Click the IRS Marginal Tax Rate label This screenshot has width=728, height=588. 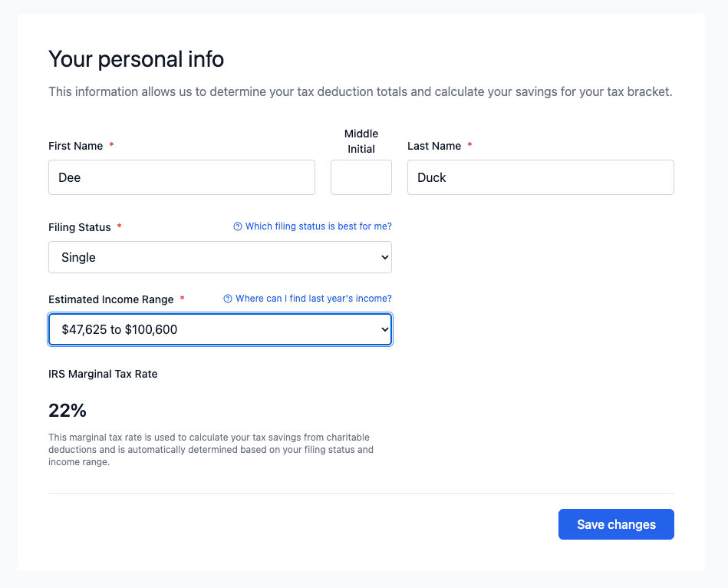[x=103, y=375]
